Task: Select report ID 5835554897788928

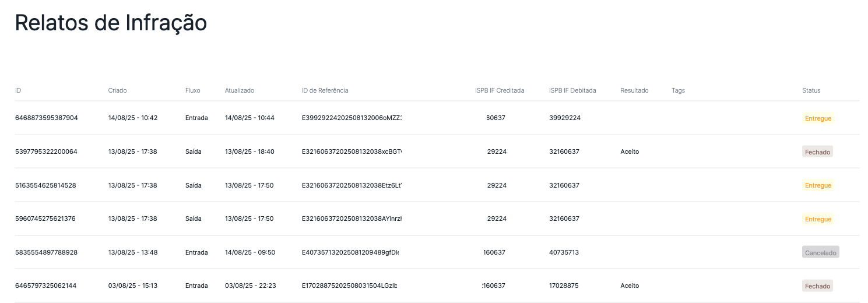Action: click(x=46, y=252)
